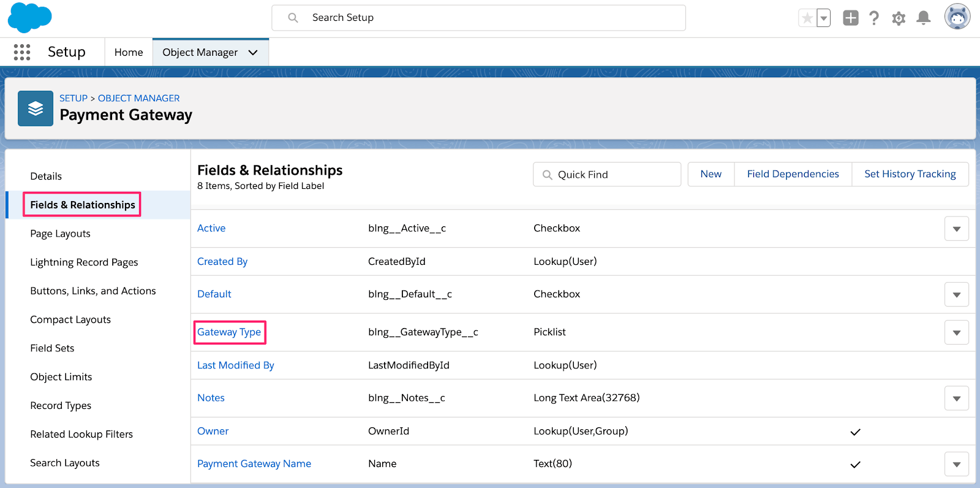Click the Payment Gateway Name indexed checkmark
This screenshot has width=980, height=488.
(x=856, y=465)
